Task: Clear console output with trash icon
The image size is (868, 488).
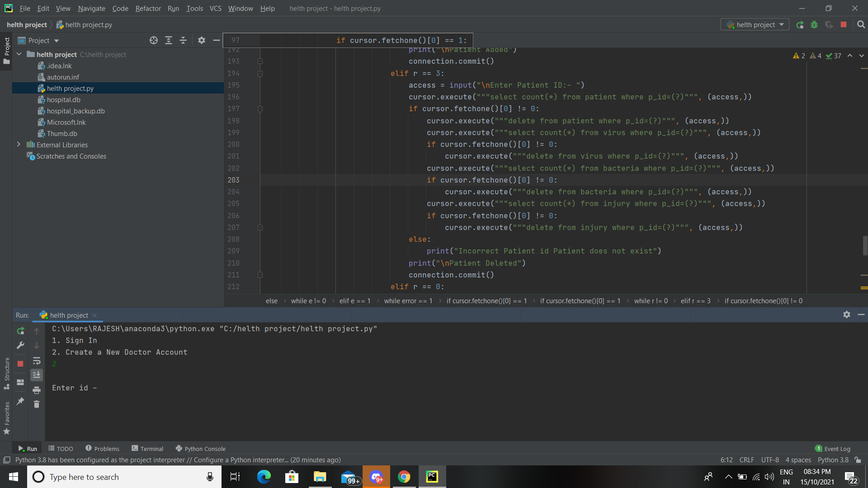Action: click(x=37, y=404)
